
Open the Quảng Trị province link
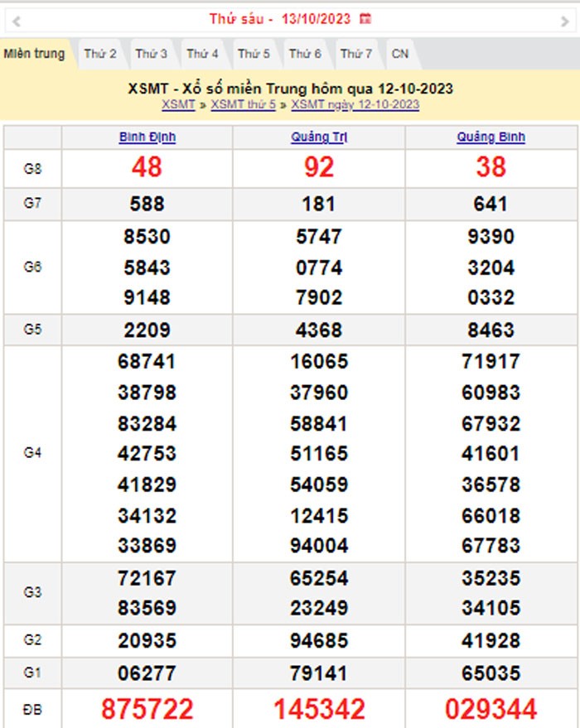coord(318,137)
